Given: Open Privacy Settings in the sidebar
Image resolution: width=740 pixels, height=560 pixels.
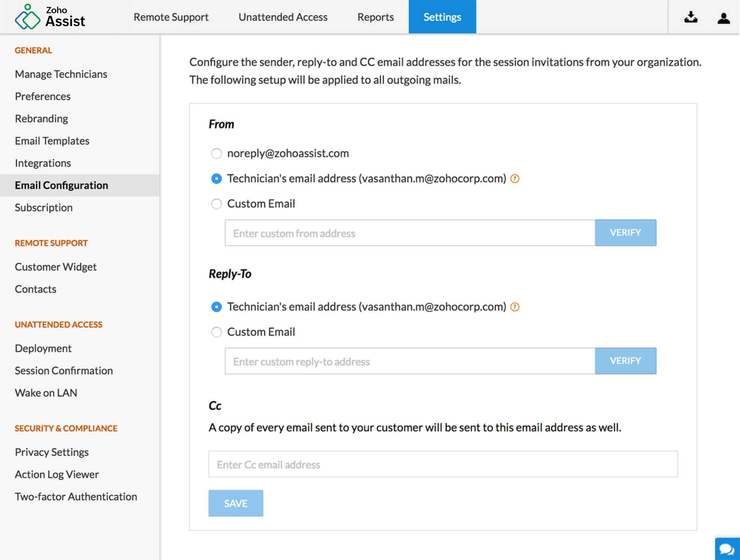Looking at the screenshot, I should click(x=51, y=452).
